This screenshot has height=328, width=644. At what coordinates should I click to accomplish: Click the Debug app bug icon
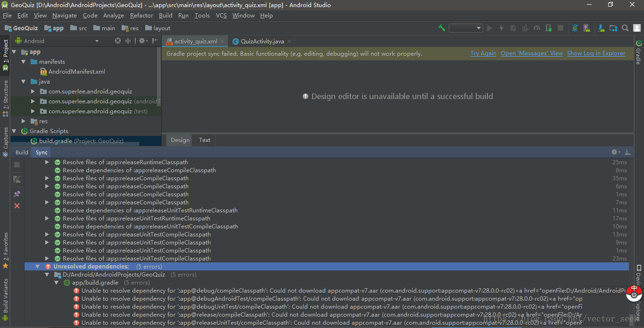[513, 28]
